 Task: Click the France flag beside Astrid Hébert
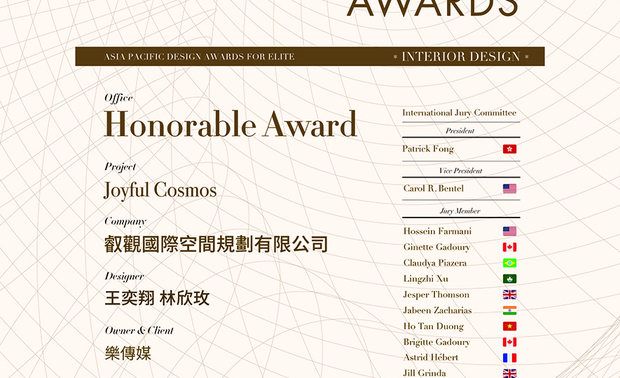(x=509, y=358)
